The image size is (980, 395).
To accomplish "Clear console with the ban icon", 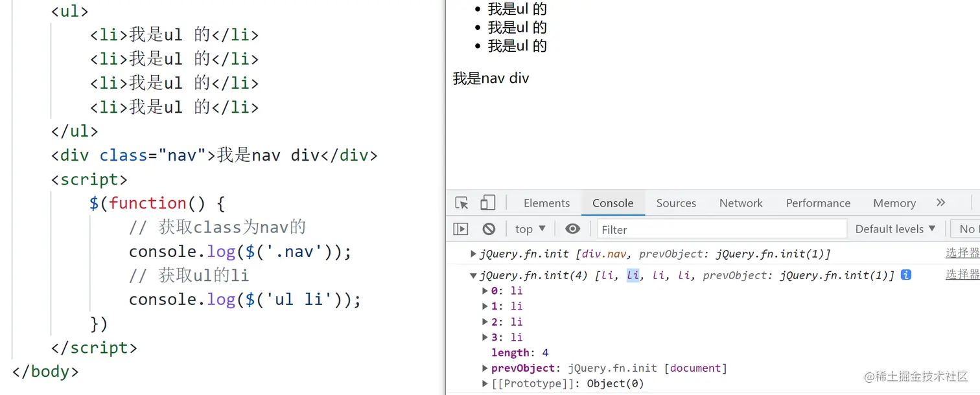I will coord(489,229).
